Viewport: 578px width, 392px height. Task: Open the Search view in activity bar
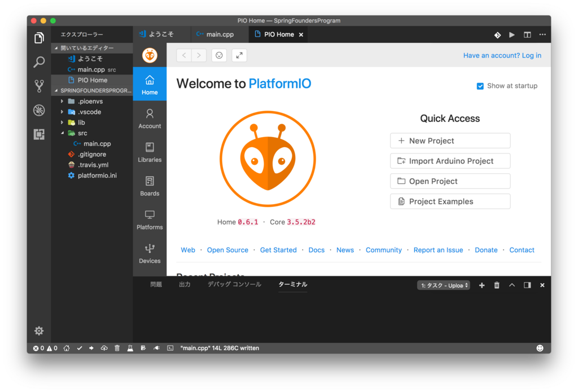(x=39, y=61)
